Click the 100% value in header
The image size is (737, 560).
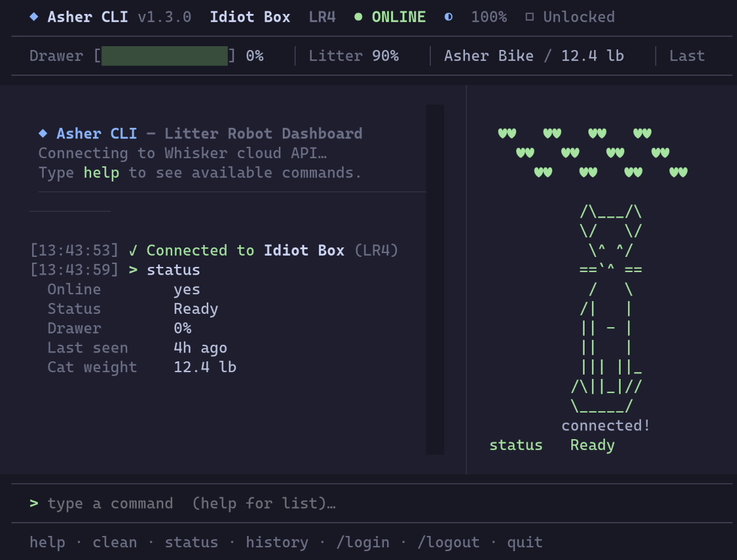click(489, 17)
